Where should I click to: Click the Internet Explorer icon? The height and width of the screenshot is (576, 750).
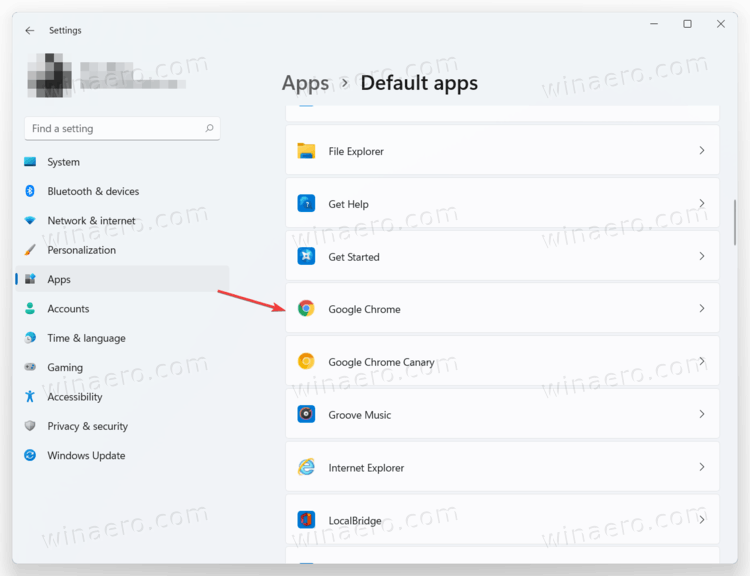[x=306, y=467]
